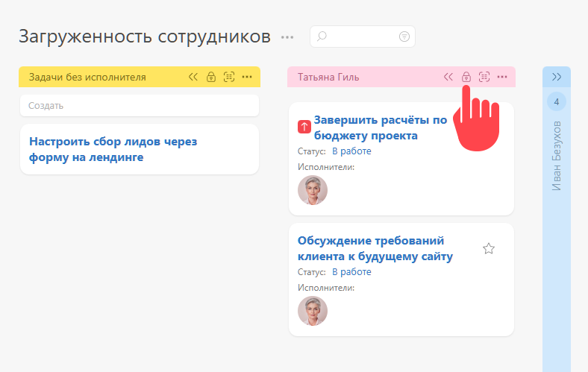
Task: Star the Обсуждение требований клиента task
Action: click(489, 248)
